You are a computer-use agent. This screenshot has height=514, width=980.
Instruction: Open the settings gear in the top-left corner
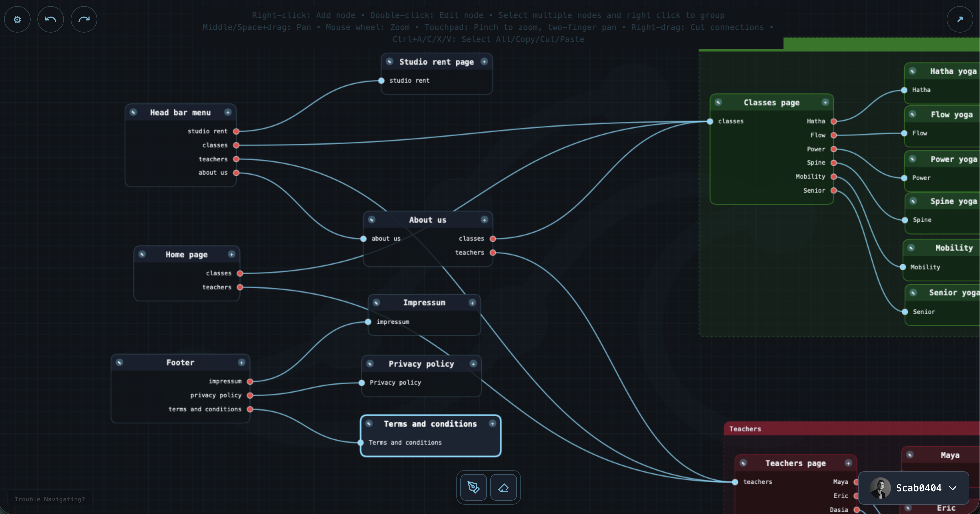pyautogui.click(x=17, y=19)
